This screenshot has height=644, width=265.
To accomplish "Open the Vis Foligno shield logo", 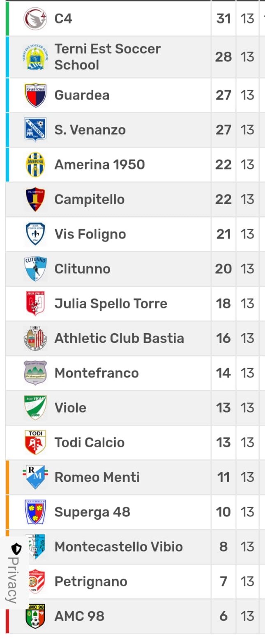I will pos(35,234).
